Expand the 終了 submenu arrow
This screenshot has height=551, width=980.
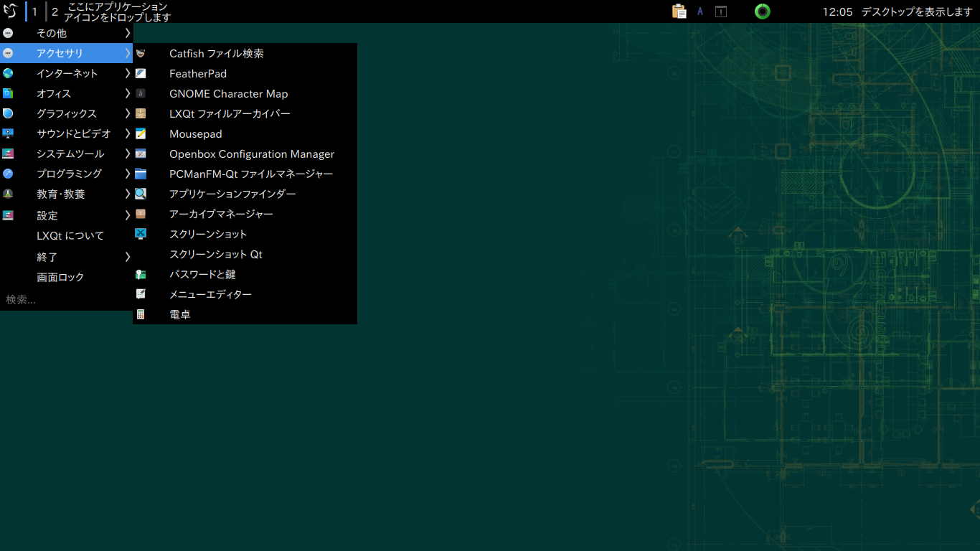point(128,257)
